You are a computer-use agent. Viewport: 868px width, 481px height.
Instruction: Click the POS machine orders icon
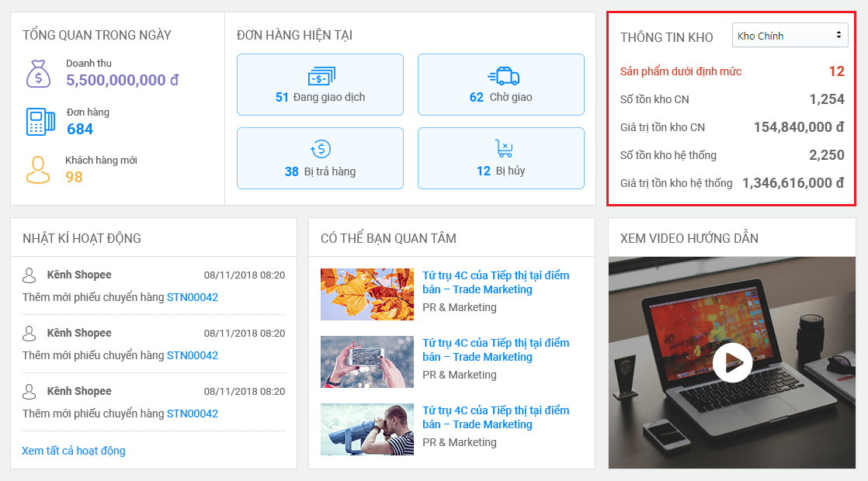click(x=40, y=122)
